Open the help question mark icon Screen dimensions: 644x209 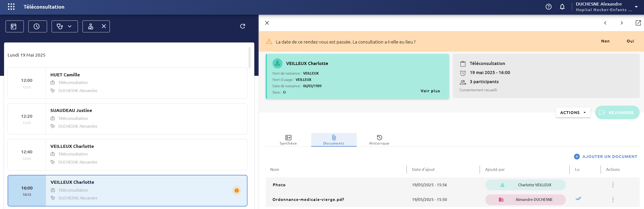tap(548, 7)
